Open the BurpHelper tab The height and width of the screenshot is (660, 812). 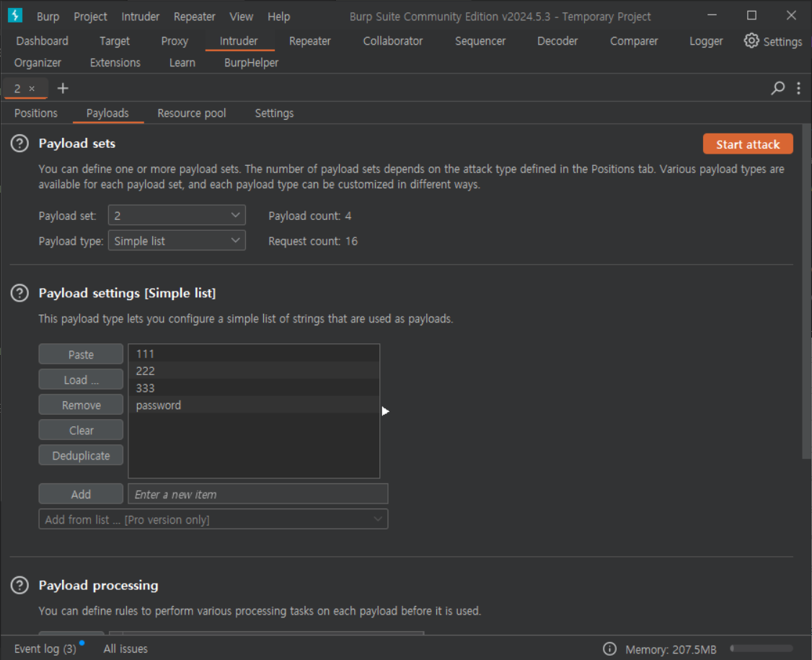(251, 63)
